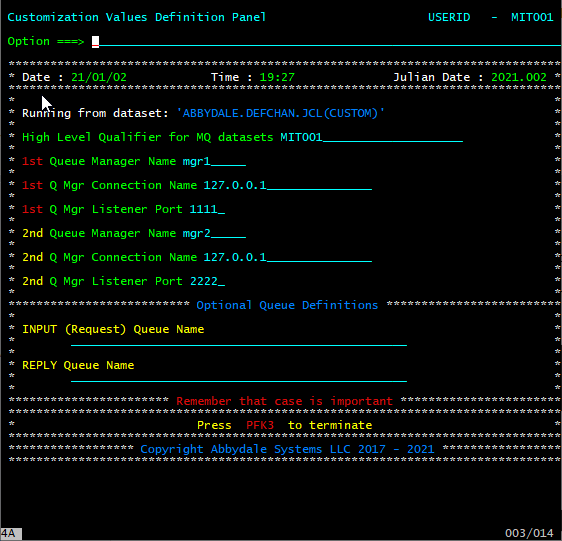
Task: Click the '1st Queue Manager Name' label
Action: (99, 161)
